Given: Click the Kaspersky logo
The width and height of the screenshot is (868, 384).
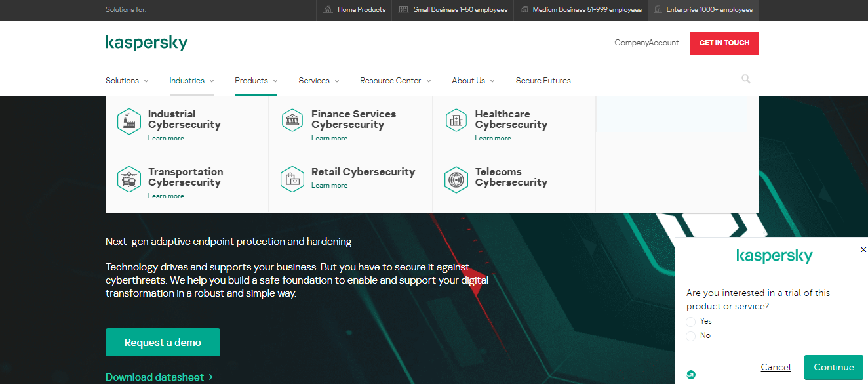Looking at the screenshot, I should pos(146,42).
